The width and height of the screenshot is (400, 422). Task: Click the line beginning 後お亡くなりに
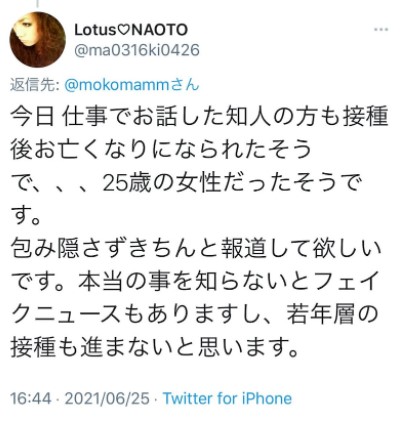tap(161, 152)
